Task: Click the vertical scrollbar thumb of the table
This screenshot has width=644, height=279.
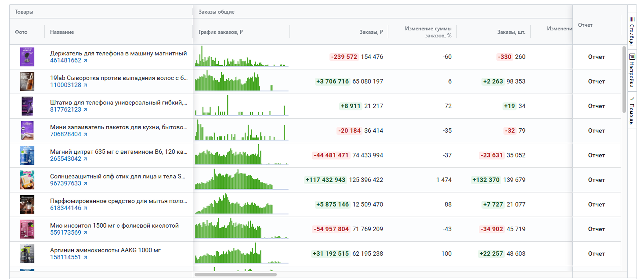Action: (x=624, y=80)
